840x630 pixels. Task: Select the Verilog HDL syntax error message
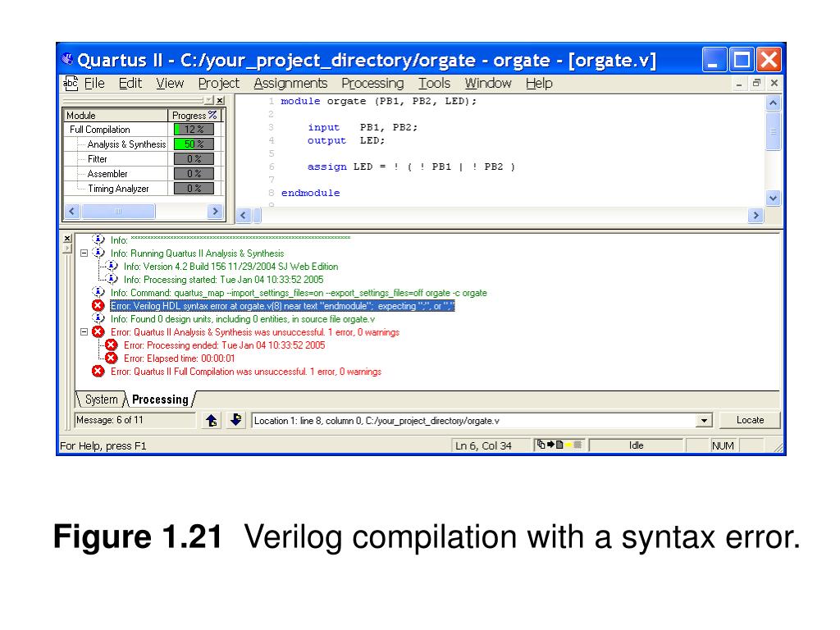click(x=282, y=306)
